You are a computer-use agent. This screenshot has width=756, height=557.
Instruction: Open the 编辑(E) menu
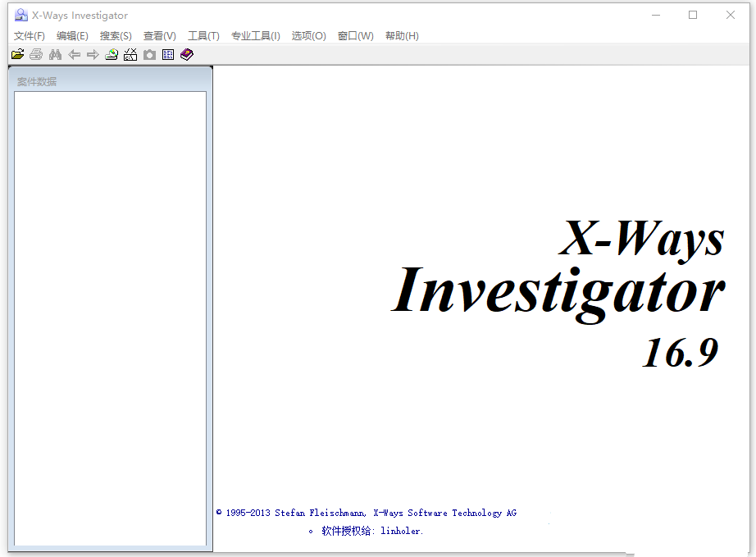tap(72, 35)
